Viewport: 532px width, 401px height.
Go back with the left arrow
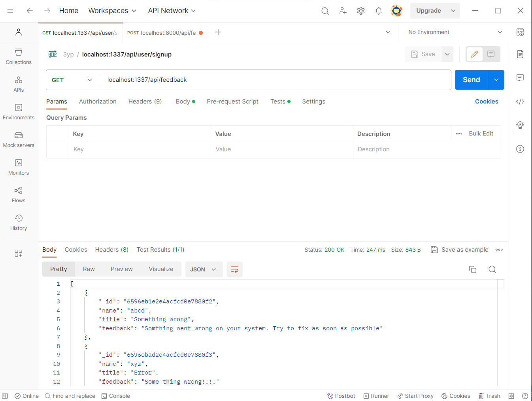click(x=30, y=11)
